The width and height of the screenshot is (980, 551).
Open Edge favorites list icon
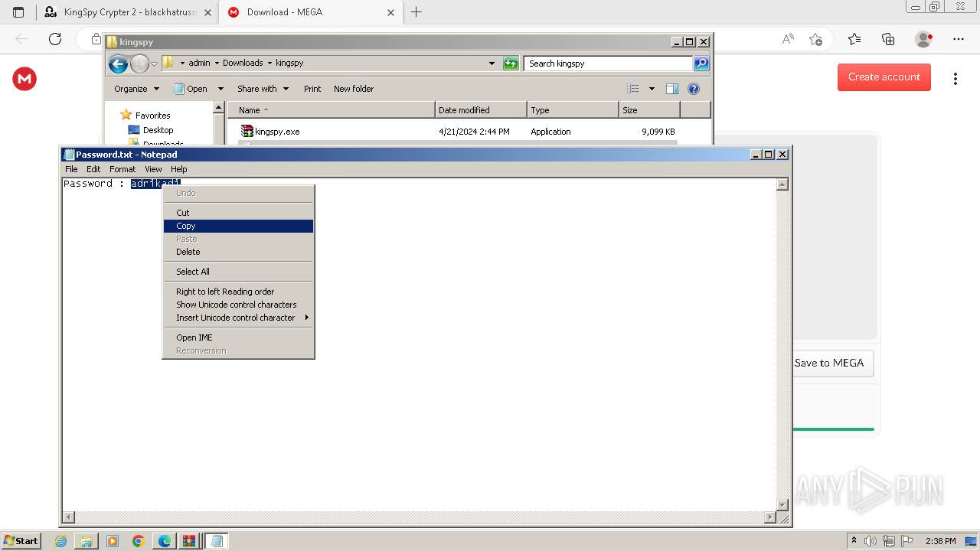(x=854, y=39)
